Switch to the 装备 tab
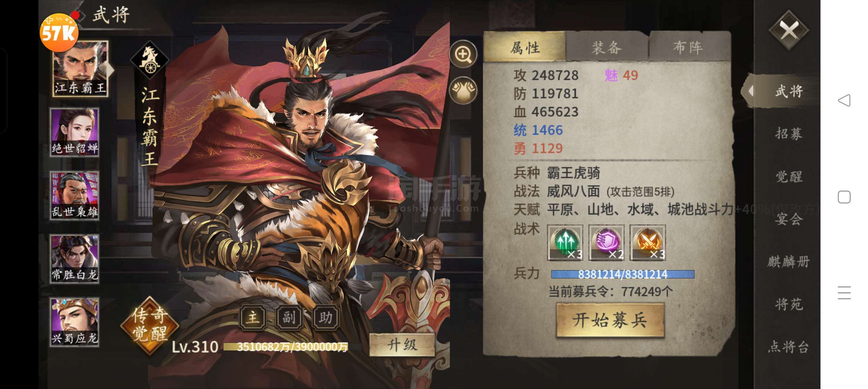The height and width of the screenshot is (389, 868). coord(607,48)
